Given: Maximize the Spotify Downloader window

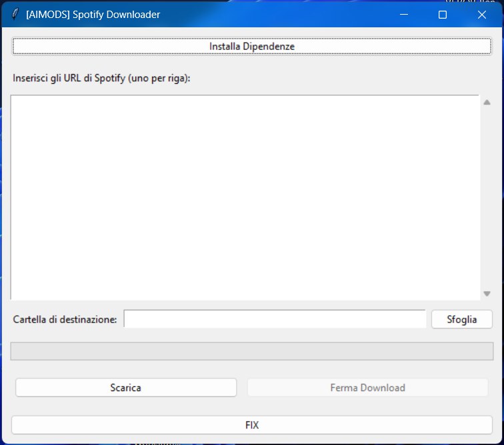Looking at the screenshot, I should click(x=442, y=14).
